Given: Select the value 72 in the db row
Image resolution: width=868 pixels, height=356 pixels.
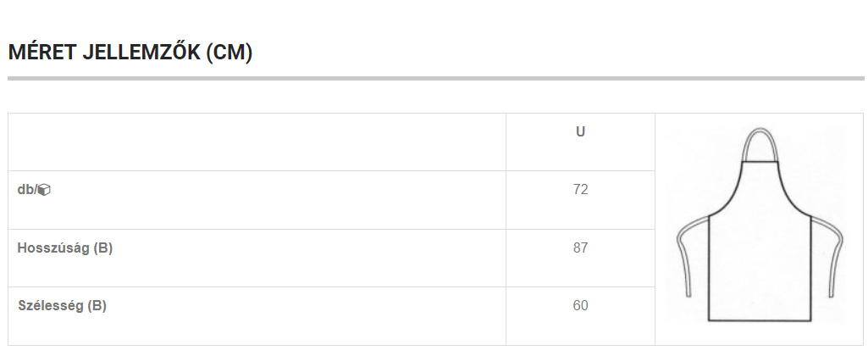Looking at the screenshot, I should pyautogui.click(x=580, y=190).
